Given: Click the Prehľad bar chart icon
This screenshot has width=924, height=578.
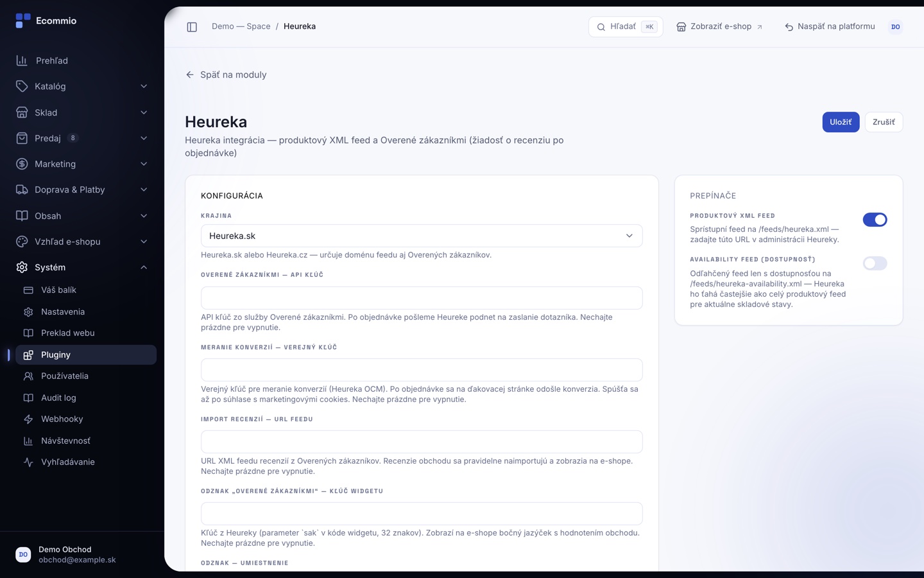Looking at the screenshot, I should click(22, 60).
